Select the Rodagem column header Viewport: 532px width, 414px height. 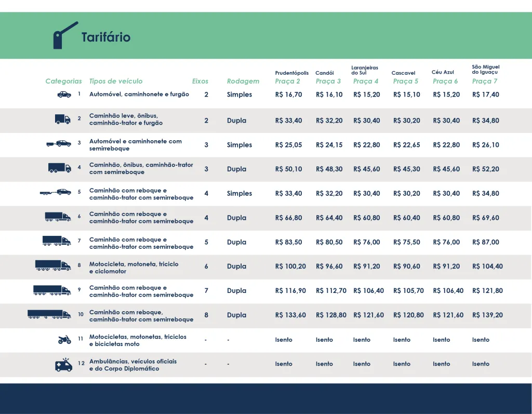[243, 81]
